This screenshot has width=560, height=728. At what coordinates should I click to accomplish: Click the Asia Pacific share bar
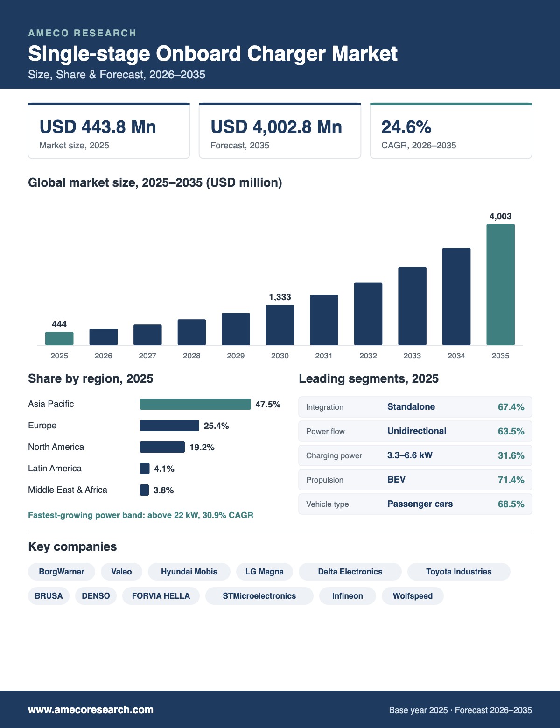tap(195, 404)
